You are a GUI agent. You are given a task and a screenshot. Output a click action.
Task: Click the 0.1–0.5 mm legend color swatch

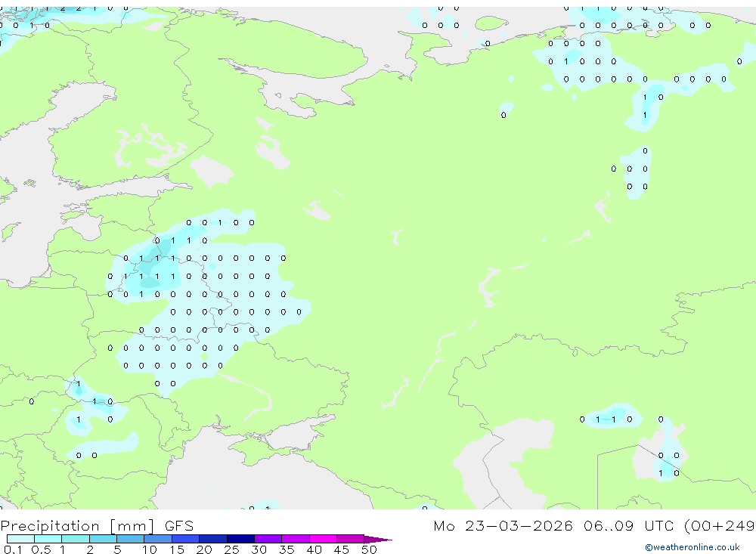(20, 539)
